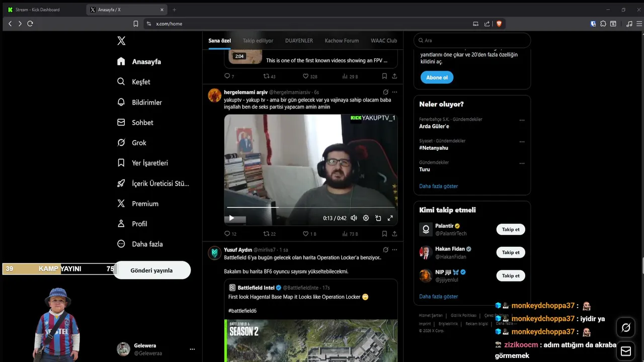Viewport: 644px width, 362px height.
Task: Show more trends under Neler oluyor
Action: click(438, 186)
